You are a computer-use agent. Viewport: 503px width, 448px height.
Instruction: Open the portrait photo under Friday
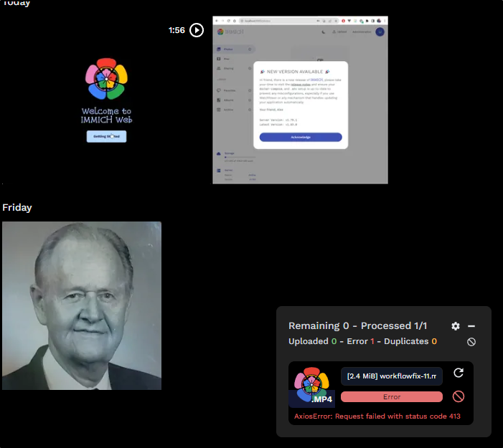click(82, 305)
